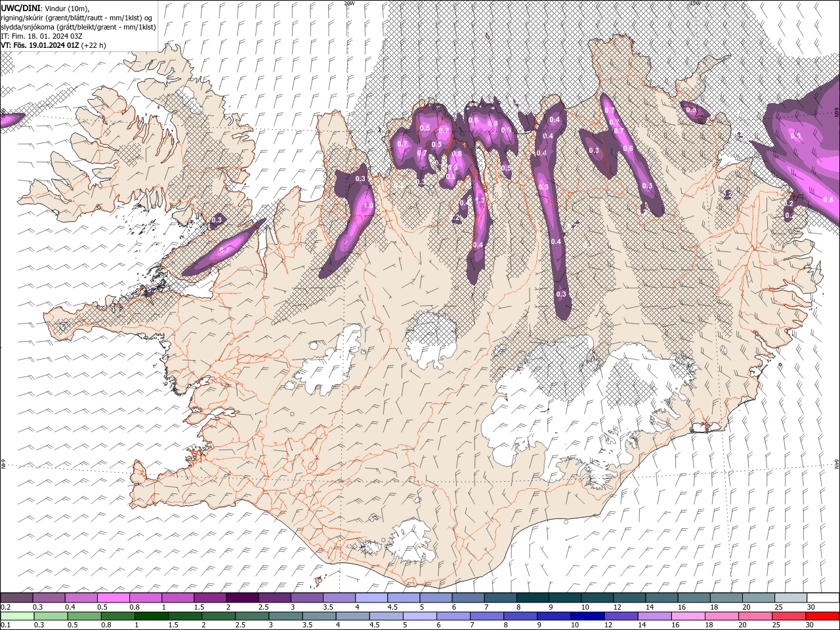Select the 'slydda/snjókoma' legend description line
Image resolution: width=840 pixels, height=630 pixels.
point(79,27)
